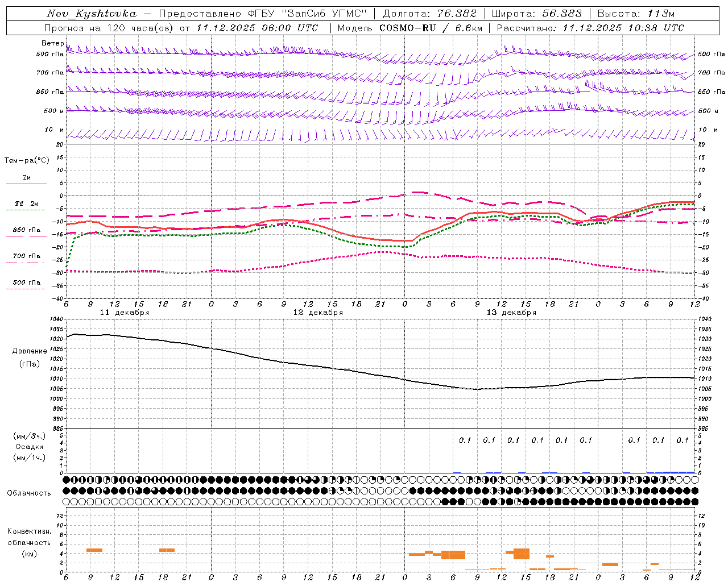This screenshot has height=582, width=728.
Task: Click the '10 м' wind level label on left
Action: pyautogui.click(x=54, y=130)
